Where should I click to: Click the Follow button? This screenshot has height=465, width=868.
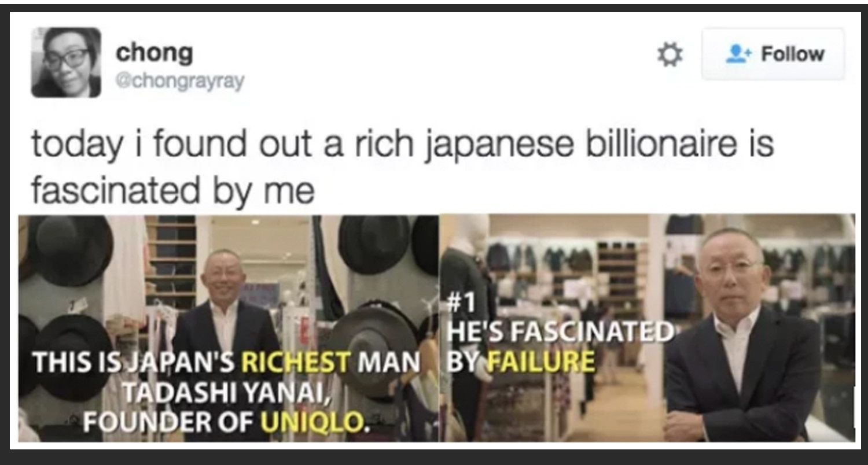pos(773,54)
